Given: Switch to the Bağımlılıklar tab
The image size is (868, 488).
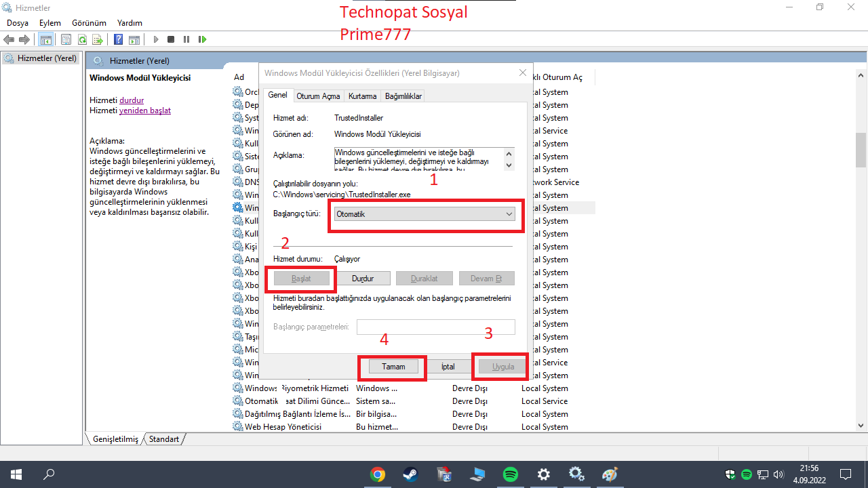Looking at the screenshot, I should pos(403,96).
